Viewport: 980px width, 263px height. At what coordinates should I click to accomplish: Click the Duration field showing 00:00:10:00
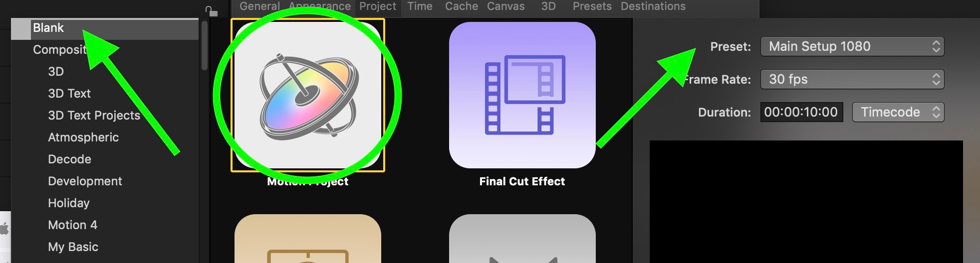(x=801, y=112)
